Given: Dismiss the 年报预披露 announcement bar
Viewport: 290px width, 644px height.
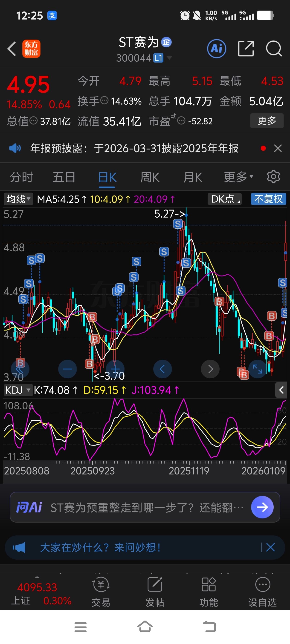Looking at the screenshot, I should (278, 148).
